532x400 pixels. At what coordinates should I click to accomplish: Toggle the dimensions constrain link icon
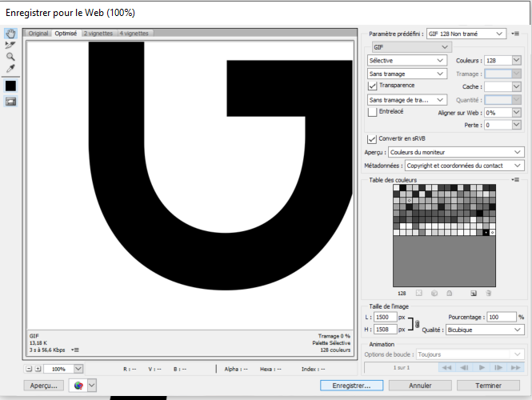pyautogui.click(x=418, y=324)
